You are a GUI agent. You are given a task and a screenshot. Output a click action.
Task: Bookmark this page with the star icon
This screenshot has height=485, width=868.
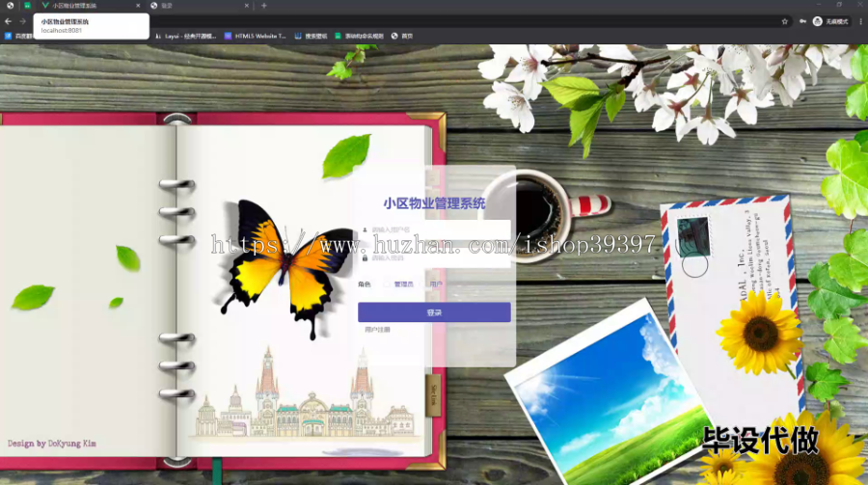tap(784, 21)
